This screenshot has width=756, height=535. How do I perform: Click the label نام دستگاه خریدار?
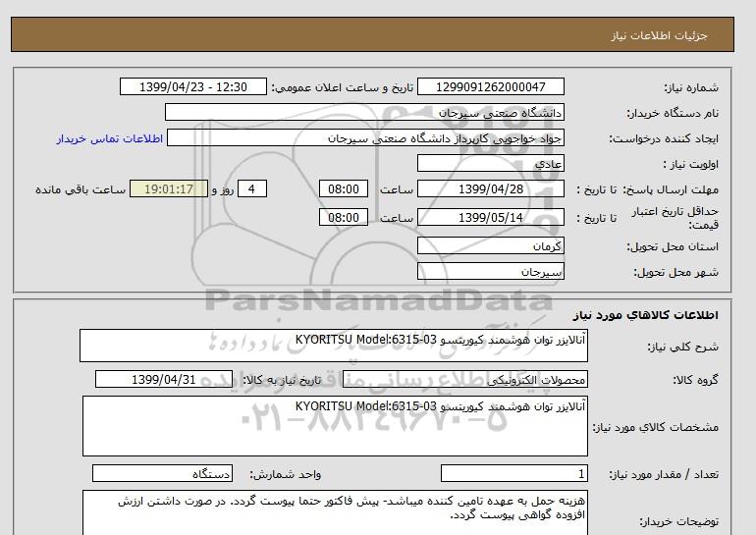pyautogui.click(x=673, y=113)
